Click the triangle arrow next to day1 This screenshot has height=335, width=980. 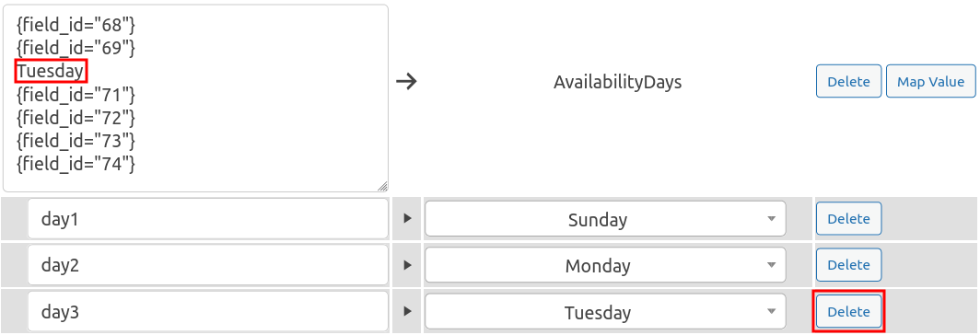click(x=407, y=219)
